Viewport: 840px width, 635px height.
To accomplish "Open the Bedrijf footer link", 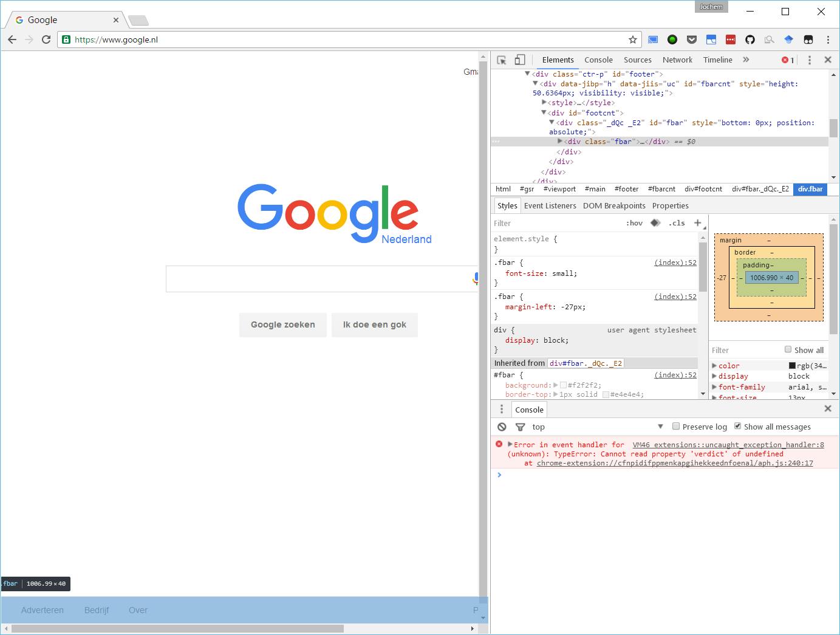I will (x=97, y=610).
